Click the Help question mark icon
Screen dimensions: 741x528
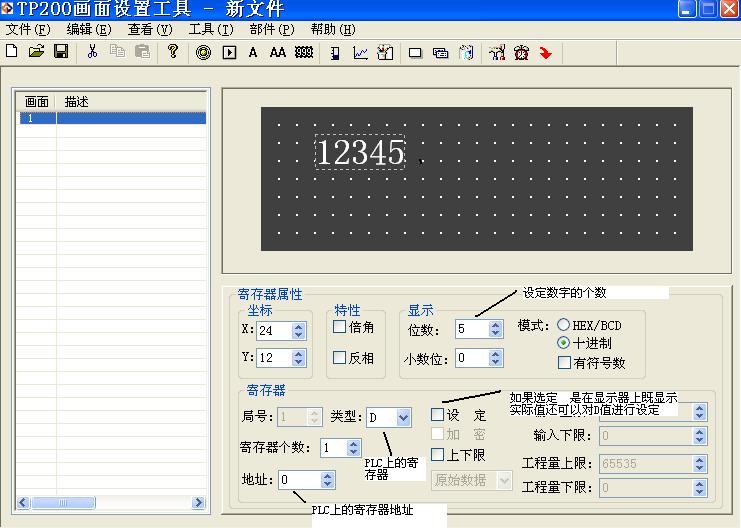pyautogui.click(x=173, y=52)
